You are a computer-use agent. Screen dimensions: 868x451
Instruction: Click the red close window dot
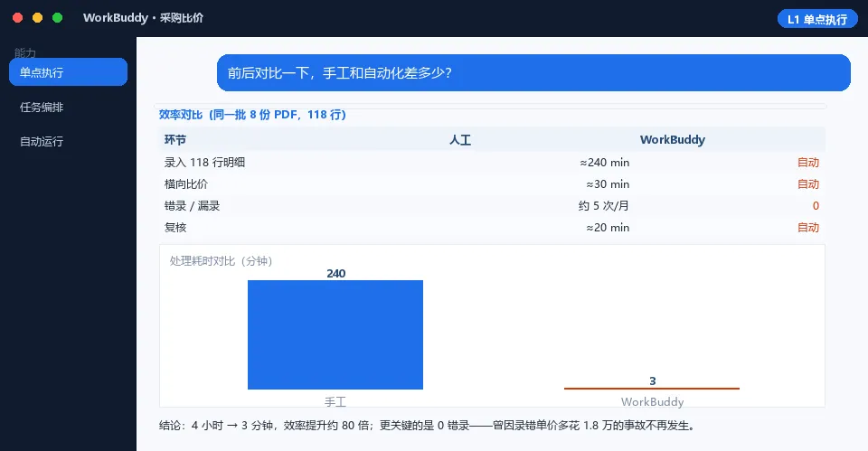18,18
